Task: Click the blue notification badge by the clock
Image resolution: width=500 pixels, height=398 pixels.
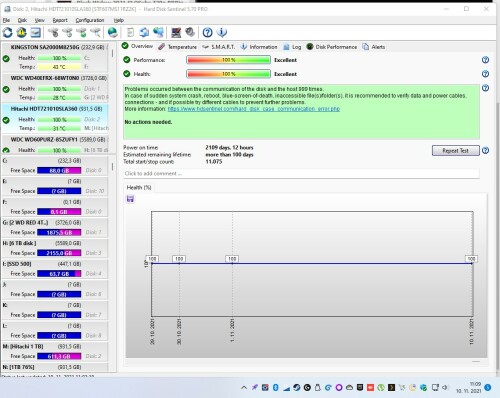Action: [x=488, y=387]
